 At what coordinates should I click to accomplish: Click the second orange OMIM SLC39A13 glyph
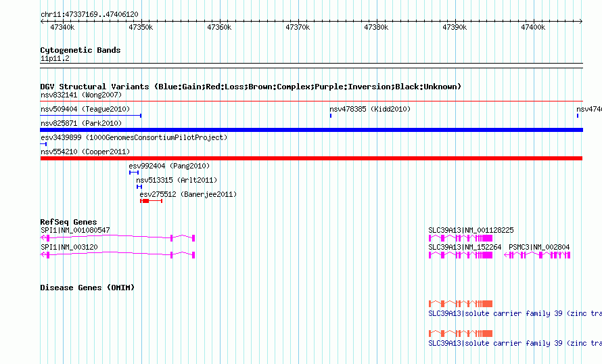[461, 334]
